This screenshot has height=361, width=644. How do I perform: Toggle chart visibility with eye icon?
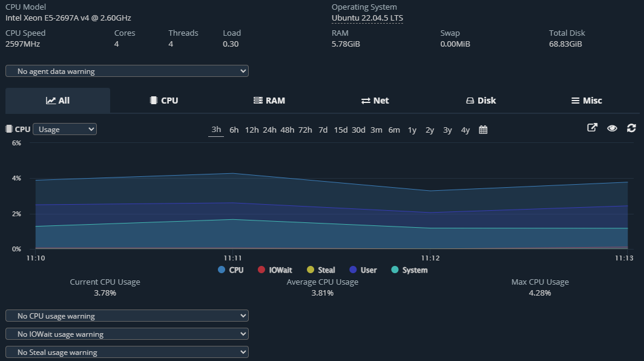tap(612, 128)
